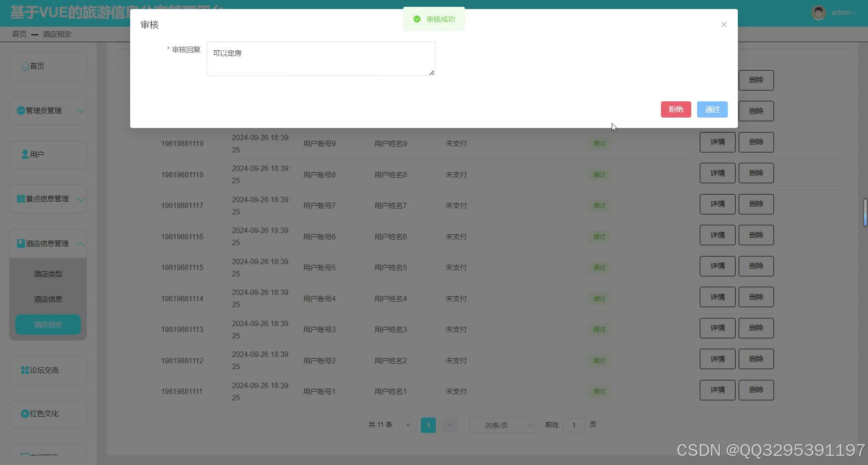The width and height of the screenshot is (868, 465).
Task: Click the home icon in sidebar
Action: point(25,66)
